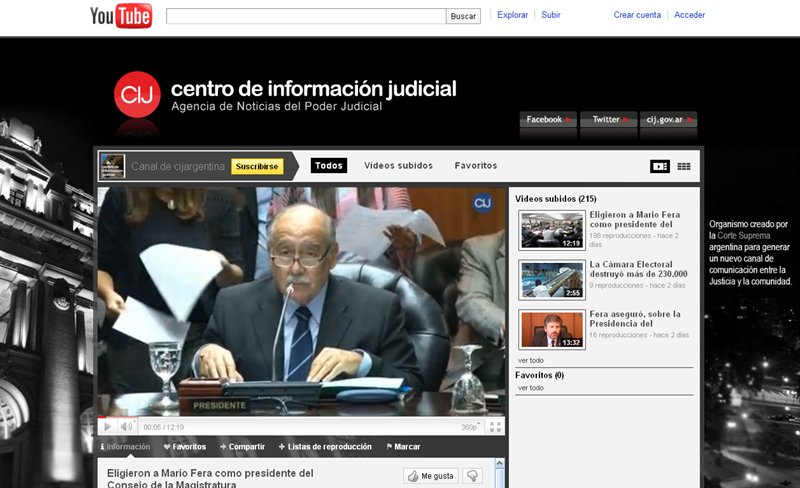The width and height of the screenshot is (800, 488).
Task: Click the main video frame
Action: pyautogui.click(x=301, y=301)
